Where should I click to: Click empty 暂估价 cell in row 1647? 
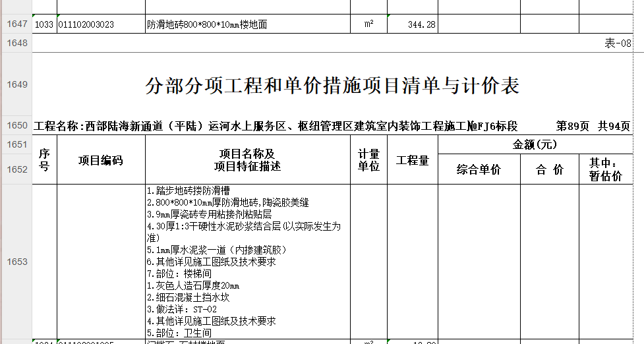coord(606,24)
